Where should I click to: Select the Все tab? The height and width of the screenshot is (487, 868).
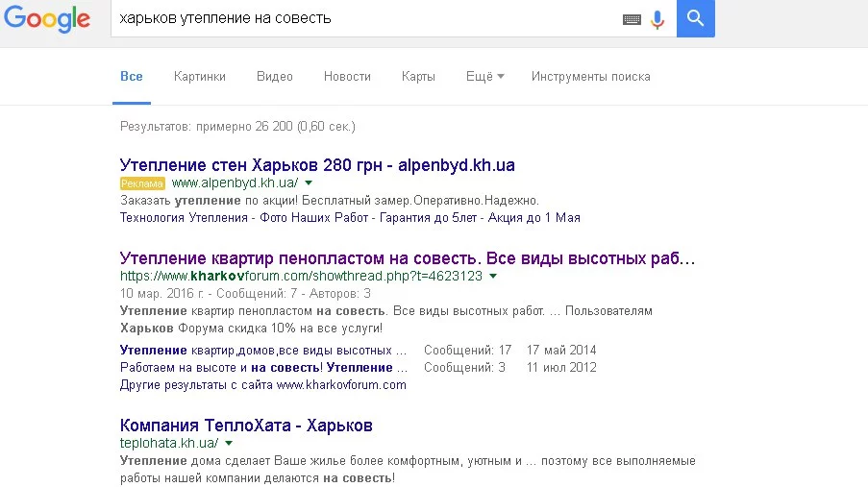click(132, 77)
